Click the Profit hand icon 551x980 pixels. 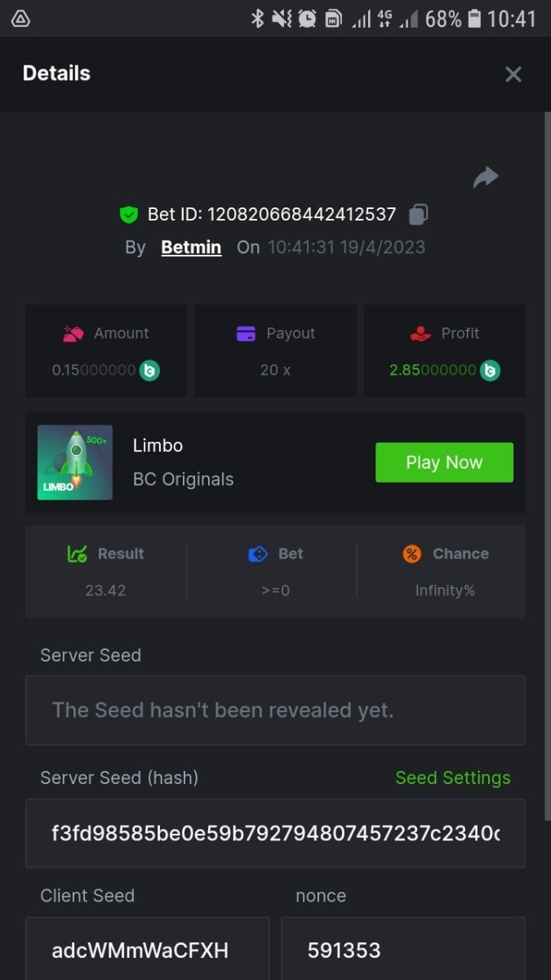coord(420,333)
